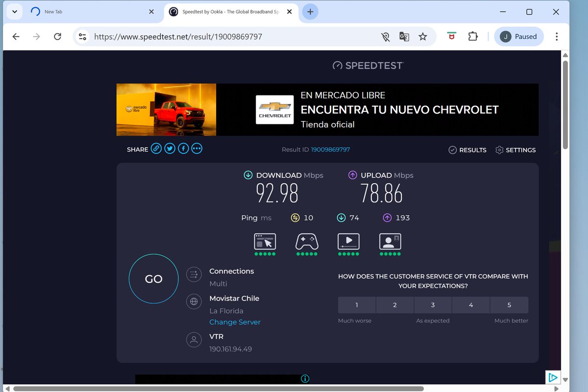Select the Movistar Chile server name
Viewport: 588px width, 392px height.
tap(234, 298)
